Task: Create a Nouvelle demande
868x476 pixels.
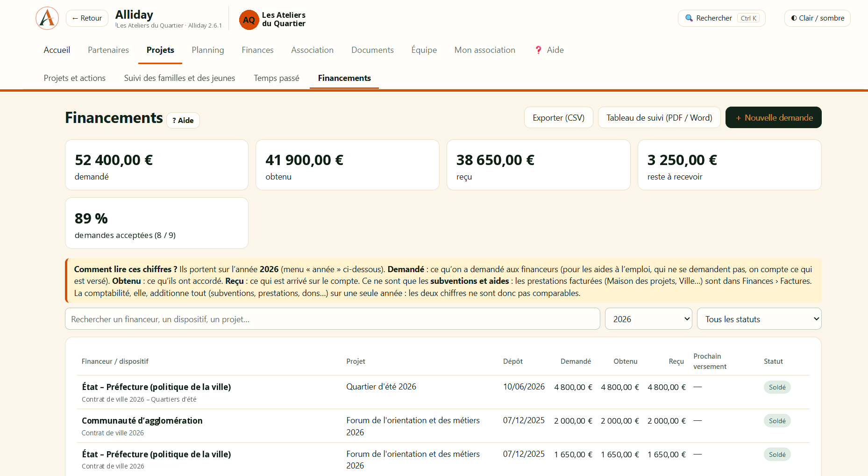Action: coord(774,117)
